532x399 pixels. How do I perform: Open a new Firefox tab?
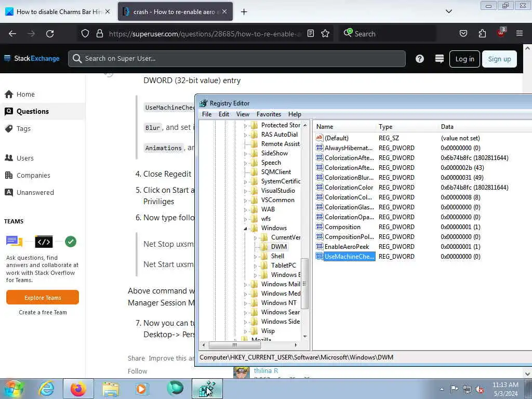(x=244, y=12)
